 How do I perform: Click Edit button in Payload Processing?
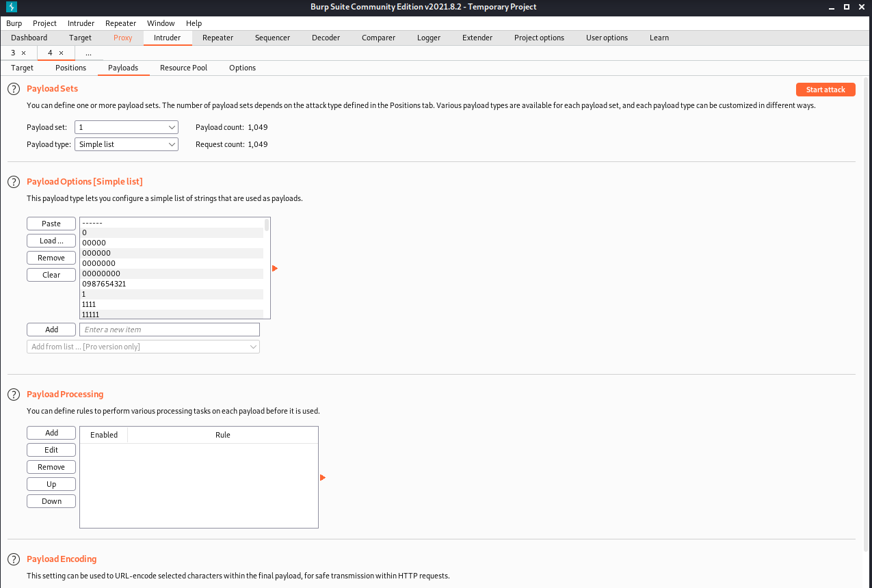point(51,450)
